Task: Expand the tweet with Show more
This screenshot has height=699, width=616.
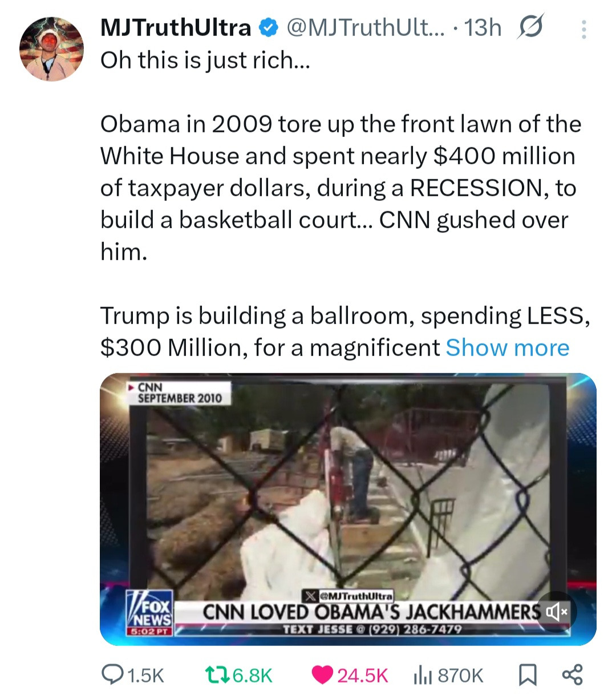Action: click(x=508, y=348)
